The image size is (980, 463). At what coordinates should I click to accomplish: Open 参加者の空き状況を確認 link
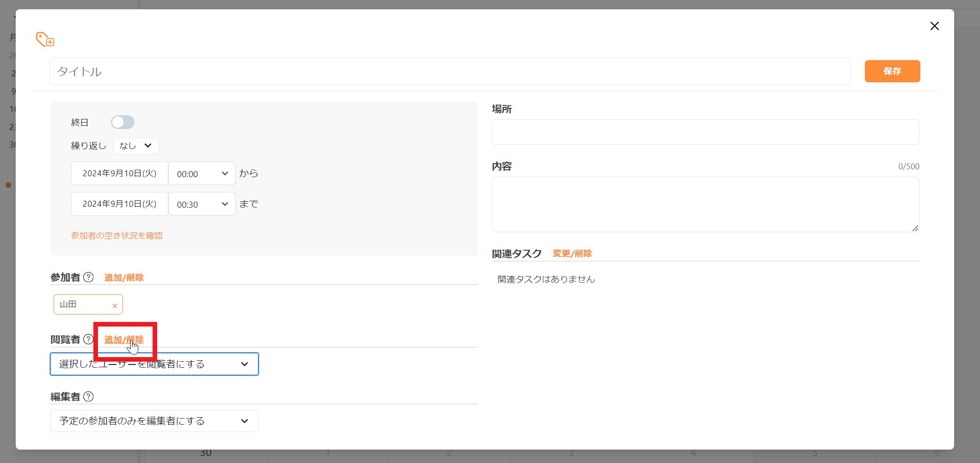(117, 235)
